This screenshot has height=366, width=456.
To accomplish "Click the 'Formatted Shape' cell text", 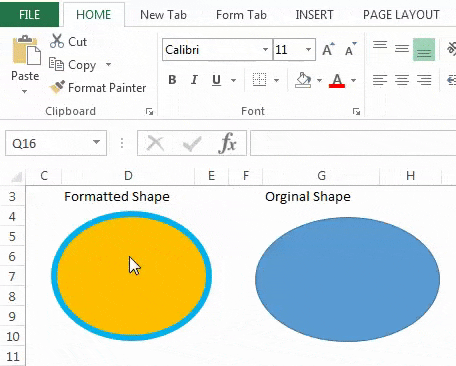I will 117,196.
